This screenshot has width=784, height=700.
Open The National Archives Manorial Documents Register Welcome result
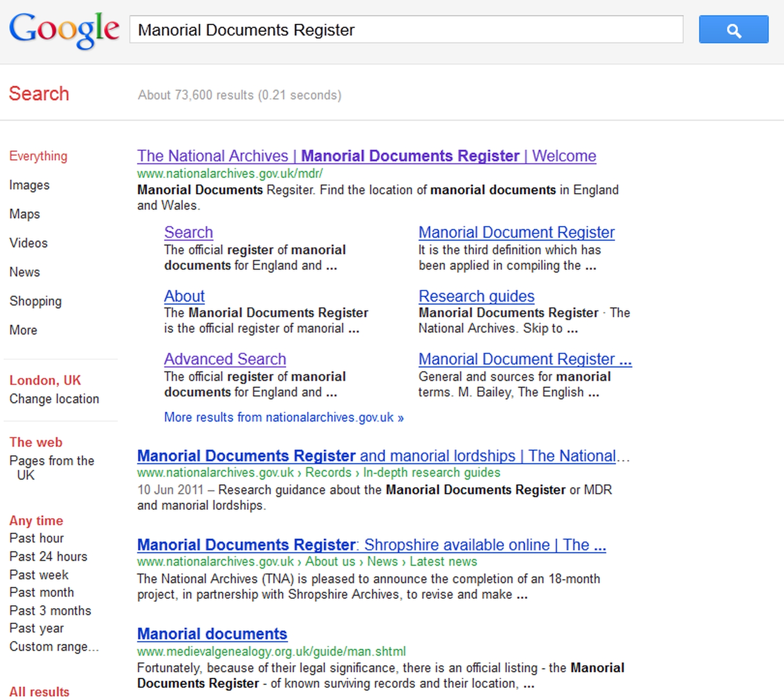point(366,156)
